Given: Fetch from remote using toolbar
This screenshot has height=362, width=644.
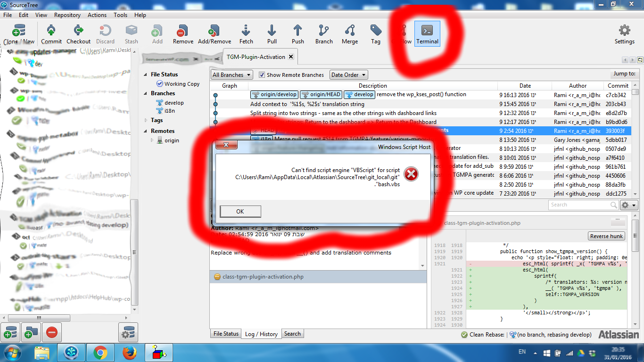Looking at the screenshot, I should 246,34.
